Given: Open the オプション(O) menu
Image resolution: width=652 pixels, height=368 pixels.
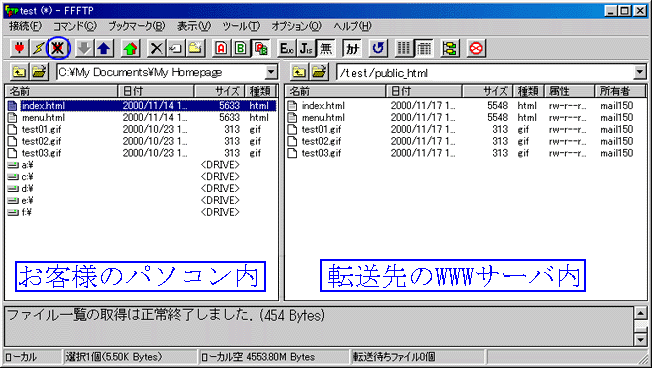Looking at the screenshot, I should pos(296,26).
